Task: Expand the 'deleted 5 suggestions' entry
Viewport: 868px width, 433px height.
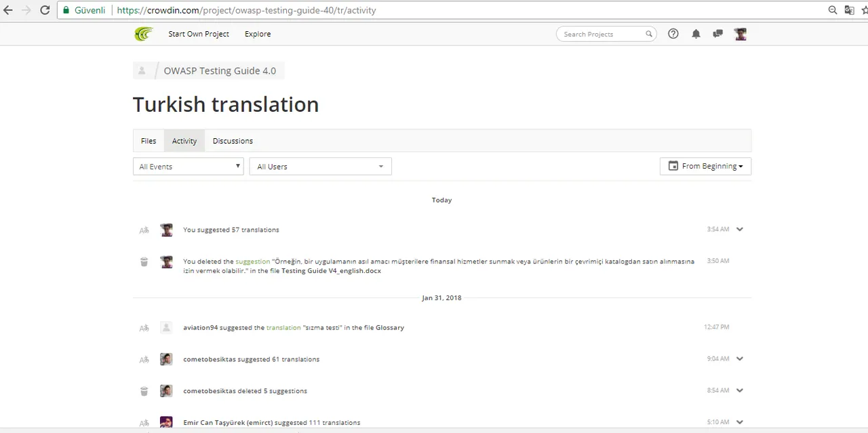Action: (x=740, y=391)
